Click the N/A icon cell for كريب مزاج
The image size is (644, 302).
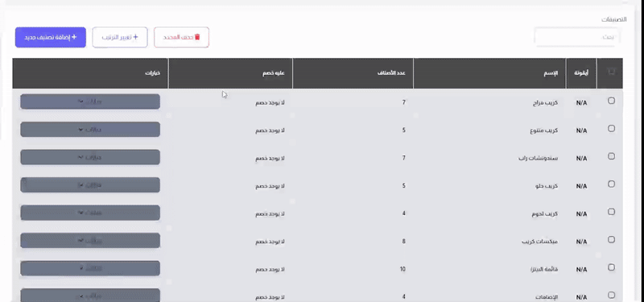coord(581,103)
